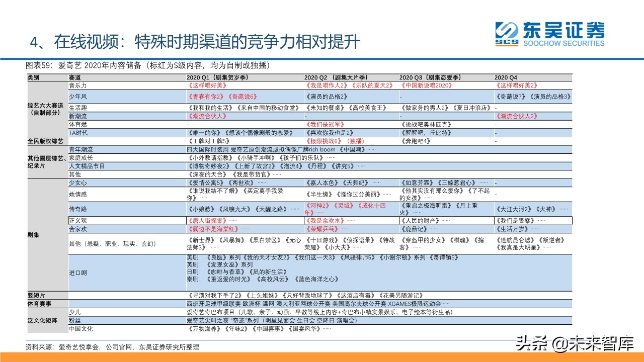This screenshot has height=362, width=644.
Task: Click the 生活趣 row label
Action: coord(77,108)
